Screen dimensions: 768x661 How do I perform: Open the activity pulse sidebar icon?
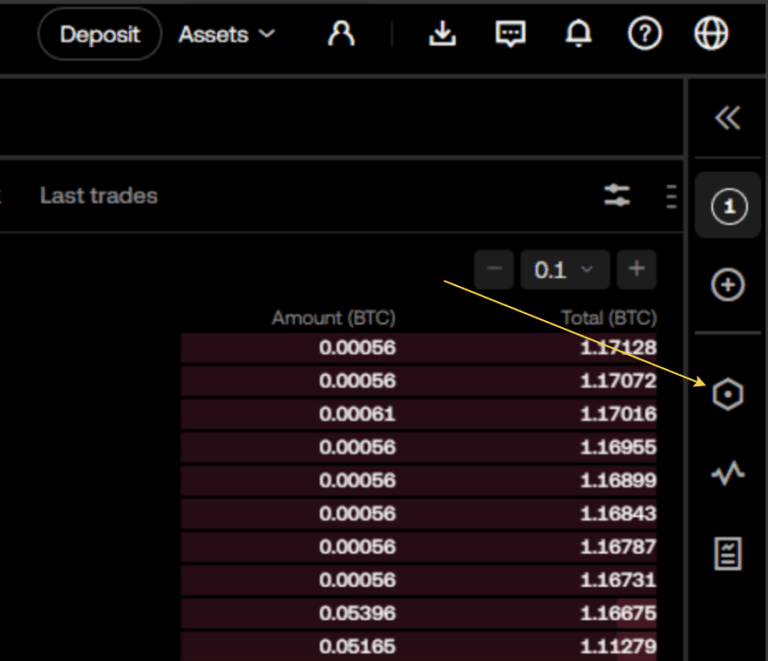click(x=728, y=473)
